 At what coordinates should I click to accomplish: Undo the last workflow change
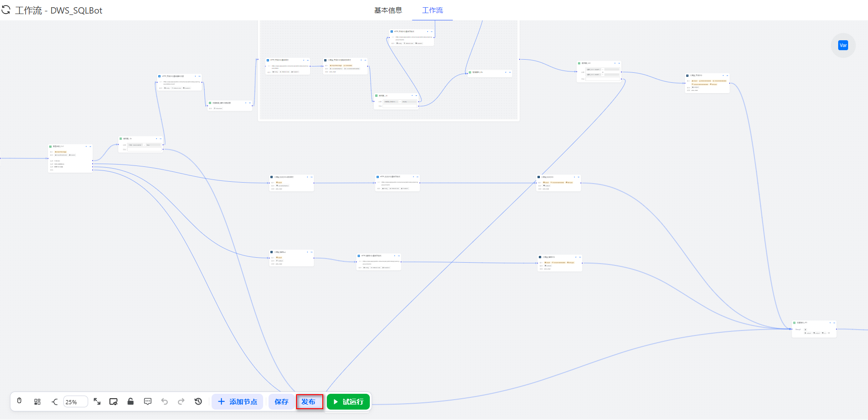[165, 401]
